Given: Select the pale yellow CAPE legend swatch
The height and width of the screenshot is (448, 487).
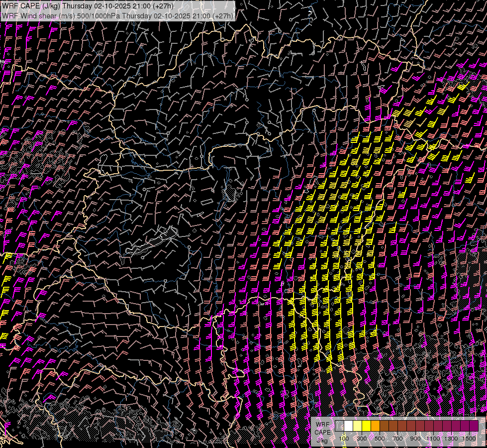Looking at the screenshot, I should pyautogui.click(x=358, y=426).
